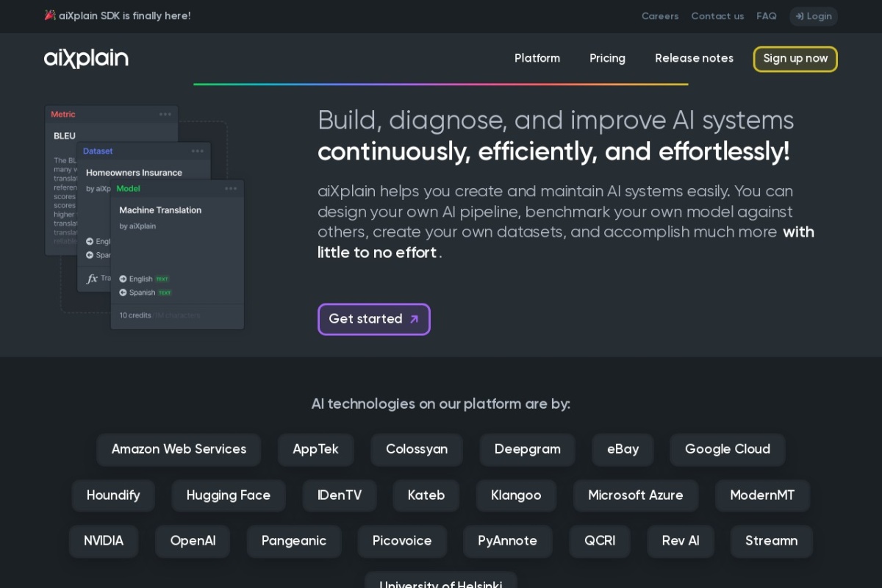Select the Colossyan provider chip
Image resolution: width=882 pixels, height=588 pixels.
point(417,449)
